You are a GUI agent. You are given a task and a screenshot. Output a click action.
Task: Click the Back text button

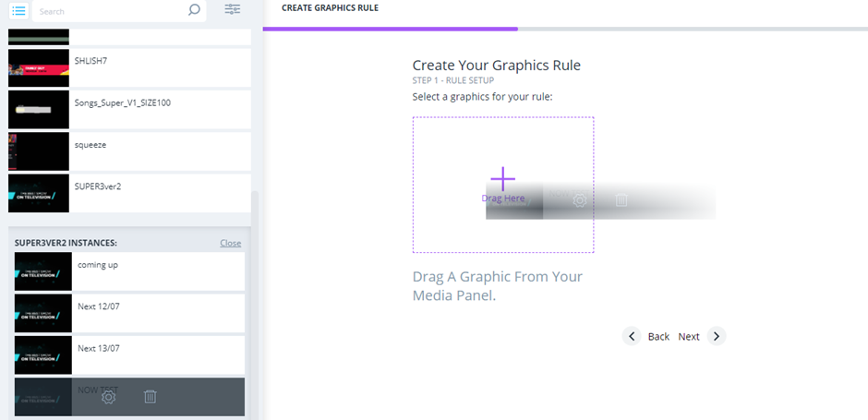point(658,337)
